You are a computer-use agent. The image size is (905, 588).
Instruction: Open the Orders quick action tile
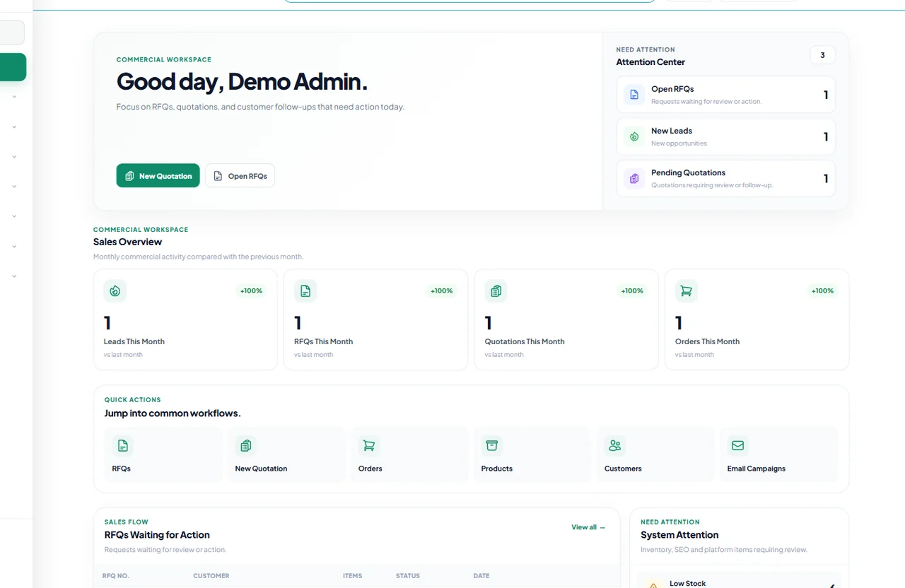click(409, 454)
